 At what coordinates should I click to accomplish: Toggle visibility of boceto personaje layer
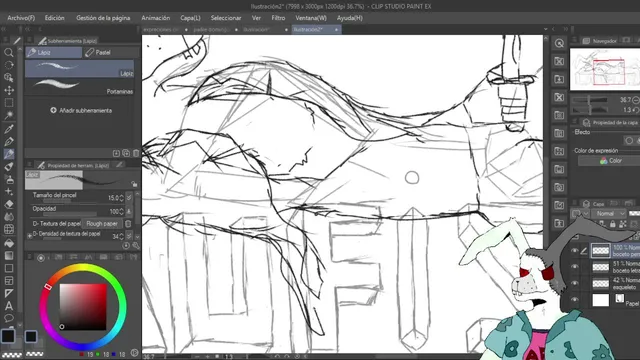point(575,251)
